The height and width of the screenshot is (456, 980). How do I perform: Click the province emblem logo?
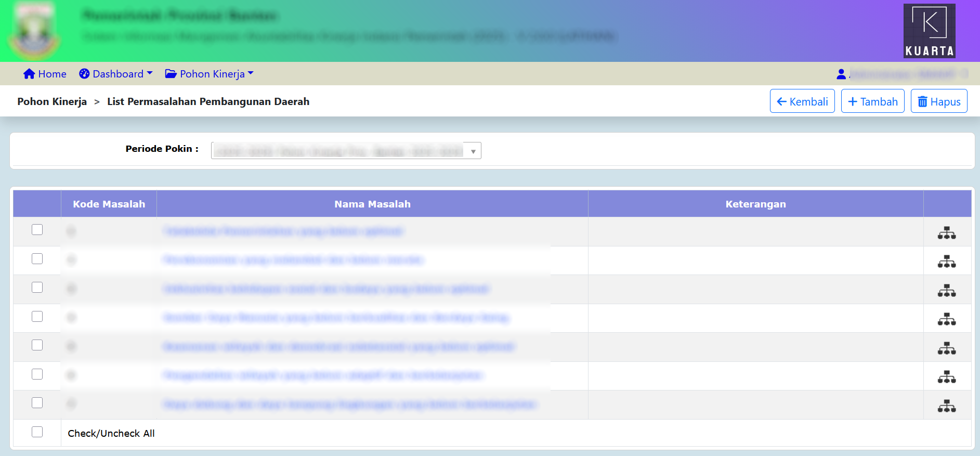[x=35, y=31]
